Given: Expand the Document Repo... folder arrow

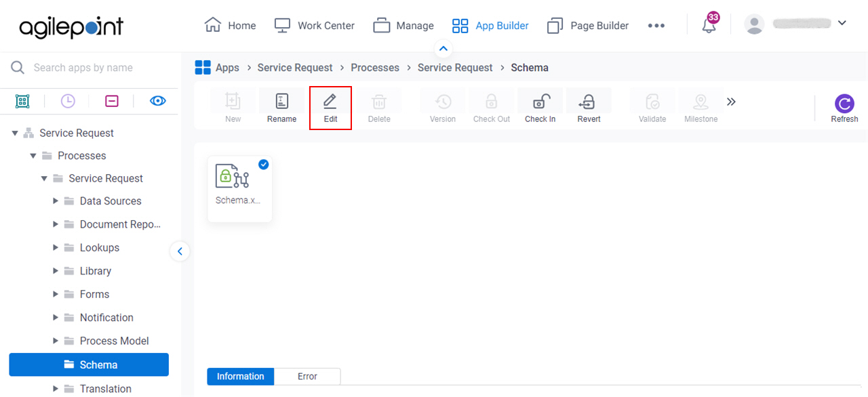Looking at the screenshot, I should click(56, 224).
